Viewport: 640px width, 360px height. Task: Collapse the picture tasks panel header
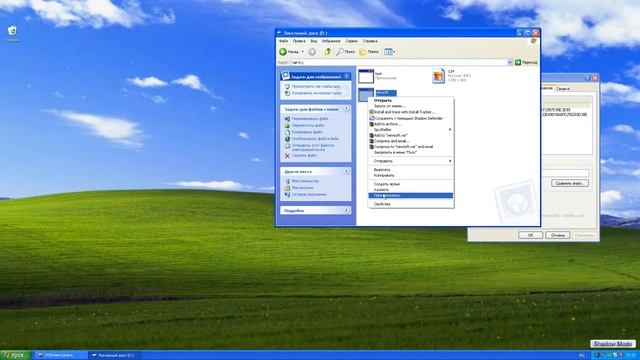[347, 76]
